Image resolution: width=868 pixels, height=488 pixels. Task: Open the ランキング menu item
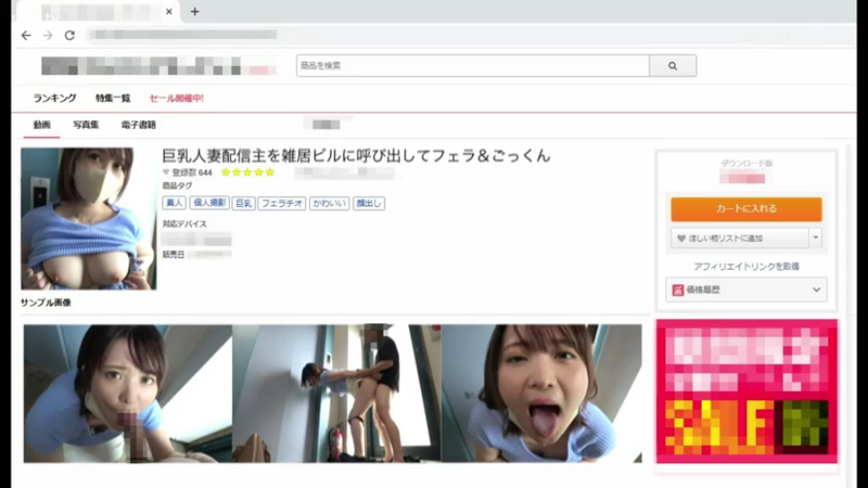[x=54, y=98]
